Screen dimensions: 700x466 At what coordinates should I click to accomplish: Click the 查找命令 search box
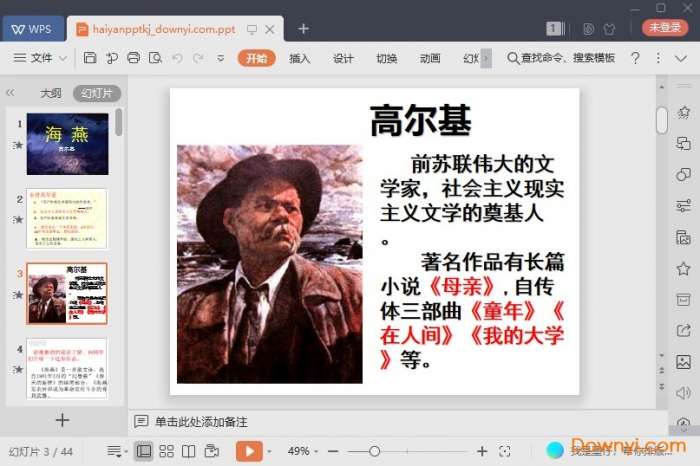point(561,58)
